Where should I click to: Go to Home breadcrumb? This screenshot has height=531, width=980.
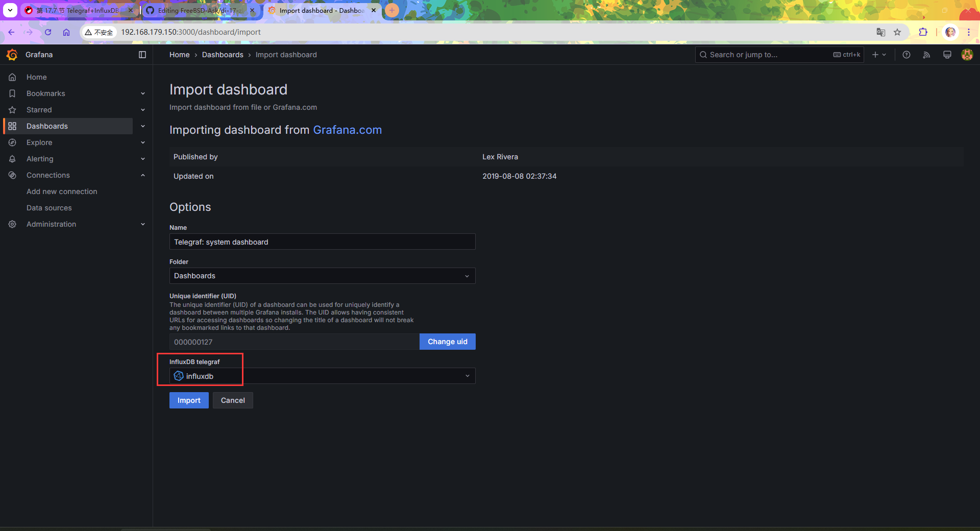click(179, 55)
